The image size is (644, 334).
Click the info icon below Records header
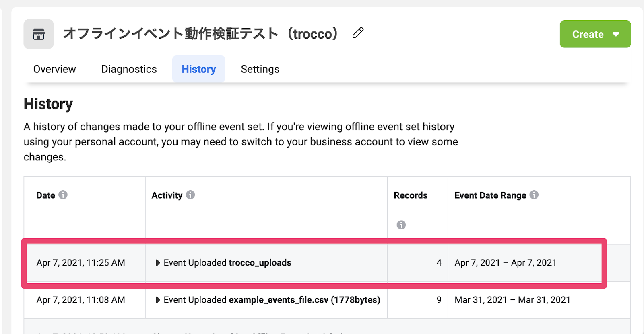(x=401, y=225)
